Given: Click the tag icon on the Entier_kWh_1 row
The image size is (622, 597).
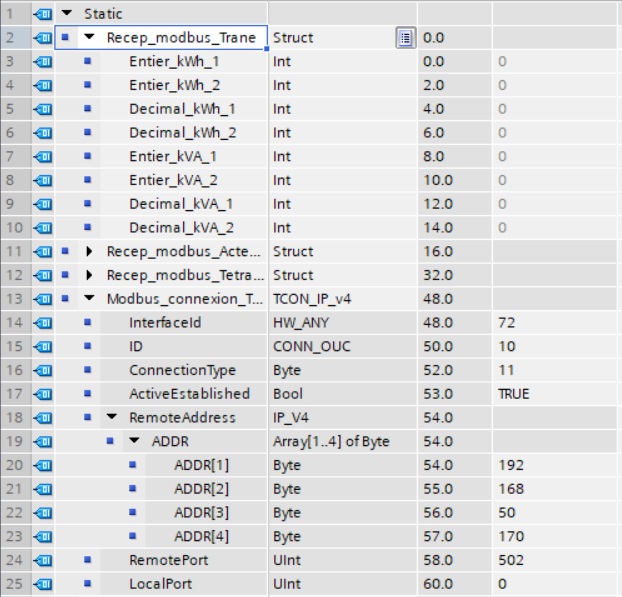Looking at the screenshot, I should [x=44, y=61].
